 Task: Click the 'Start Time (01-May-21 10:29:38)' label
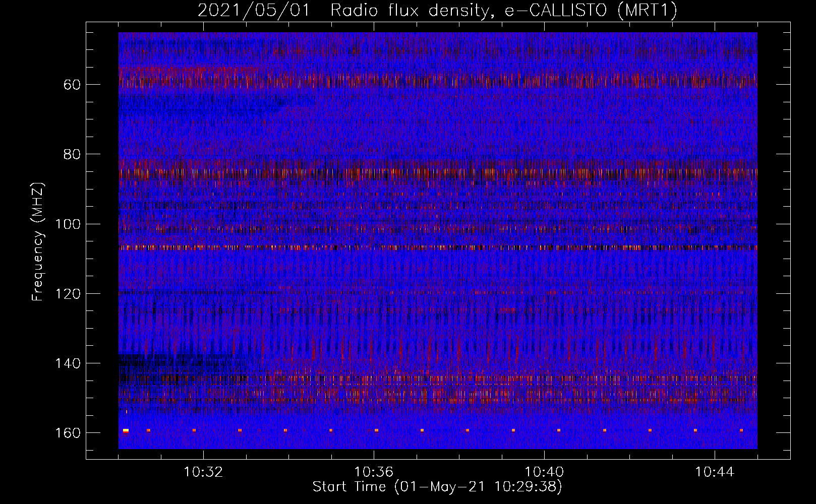[x=437, y=487]
